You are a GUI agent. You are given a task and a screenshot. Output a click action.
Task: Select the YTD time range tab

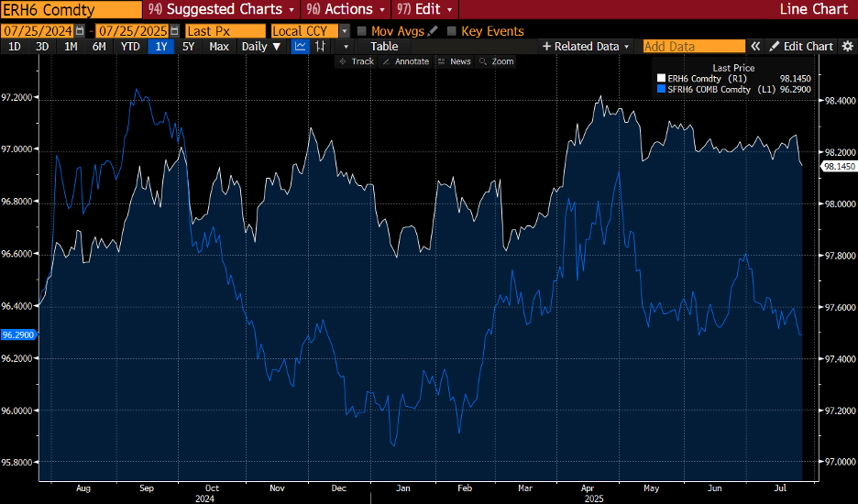130,47
